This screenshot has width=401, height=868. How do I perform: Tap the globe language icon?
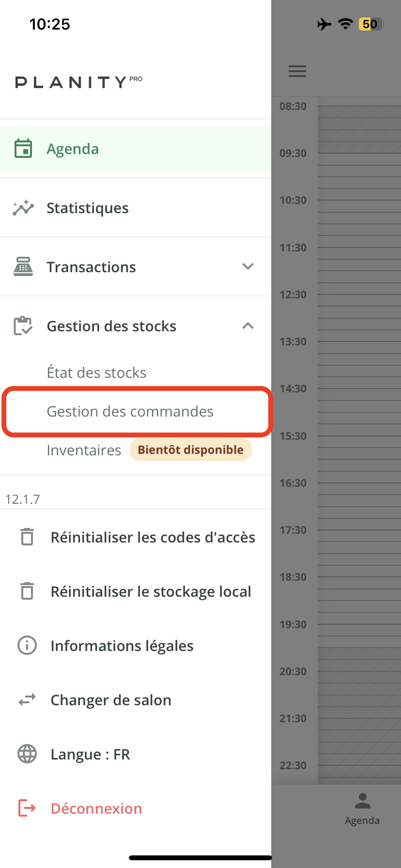point(27,754)
